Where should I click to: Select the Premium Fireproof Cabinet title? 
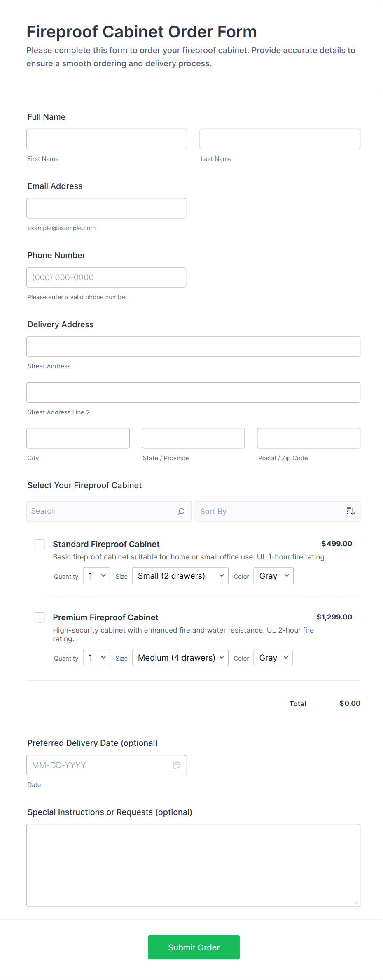pos(105,617)
